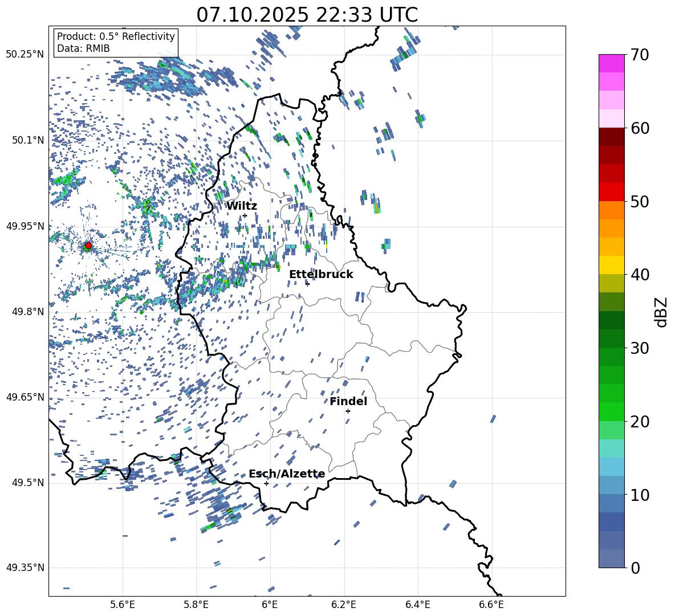Click the title 07.10.2025 22:33 UTC
The width and height of the screenshot is (675, 616).
click(307, 15)
